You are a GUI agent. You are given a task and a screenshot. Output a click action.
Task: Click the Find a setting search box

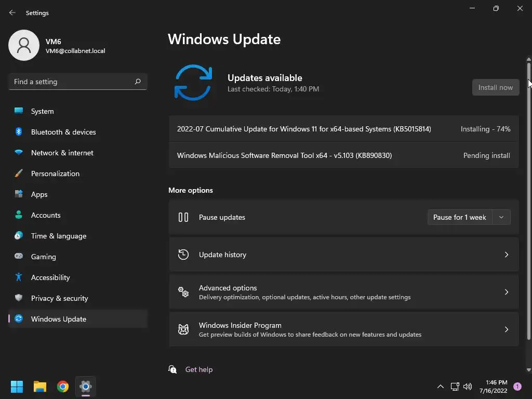point(78,82)
